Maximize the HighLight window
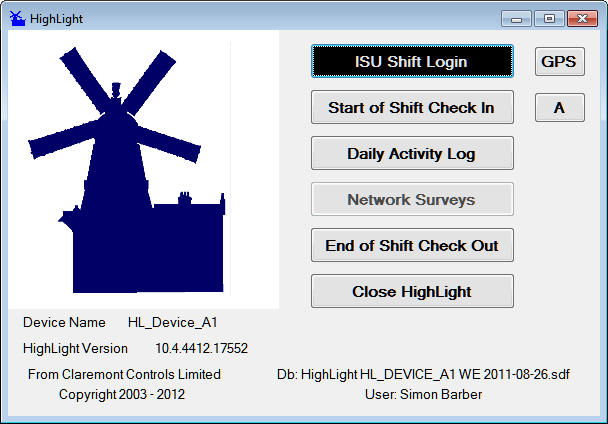 coord(549,18)
